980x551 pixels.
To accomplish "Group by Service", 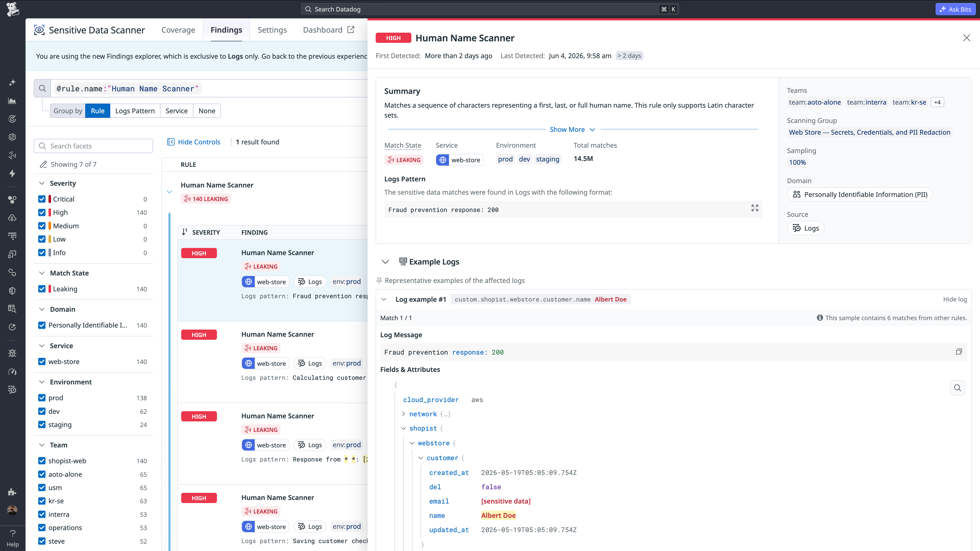I will click(x=177, y=111).
